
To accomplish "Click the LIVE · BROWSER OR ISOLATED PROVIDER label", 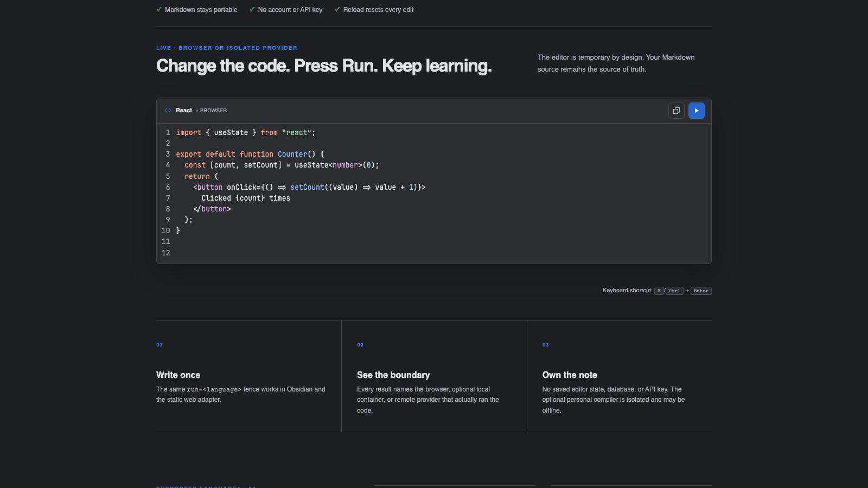I will click(x=227, y=48).
